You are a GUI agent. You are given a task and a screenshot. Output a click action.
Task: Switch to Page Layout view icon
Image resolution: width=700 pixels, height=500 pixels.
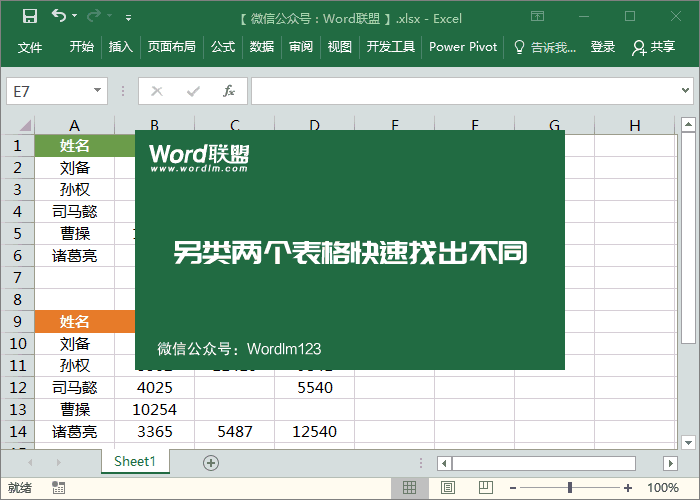coord(448,488)
